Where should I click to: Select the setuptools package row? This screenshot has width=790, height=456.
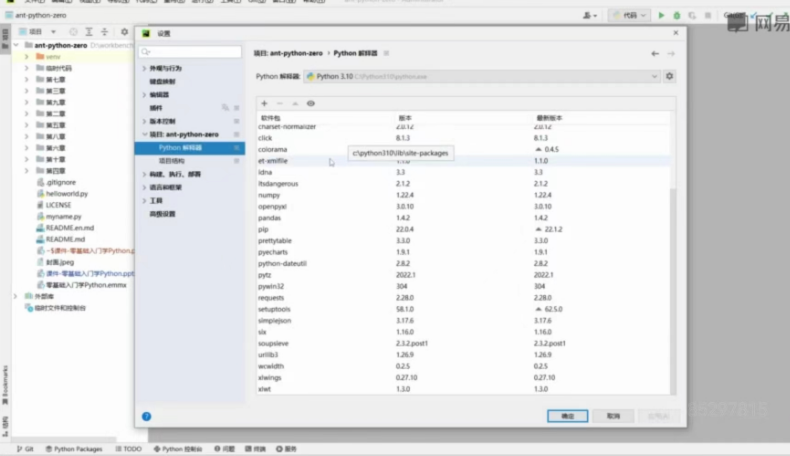(463, 309)
